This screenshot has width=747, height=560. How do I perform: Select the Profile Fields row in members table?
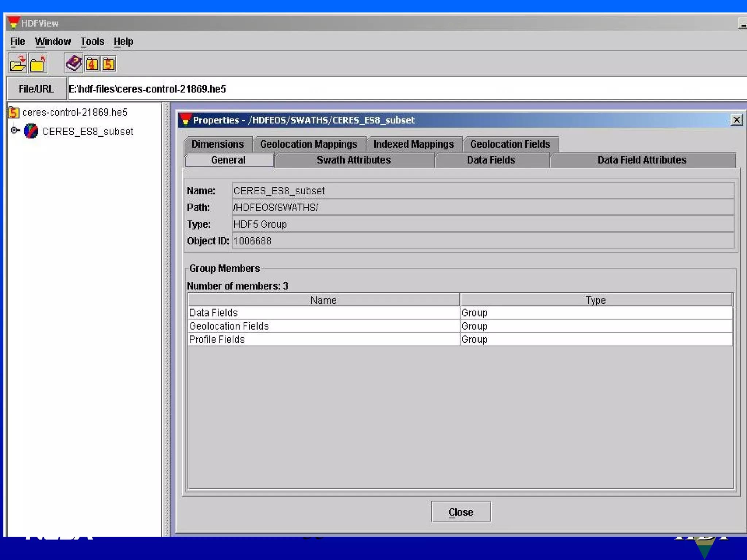(x=323, y=339)
